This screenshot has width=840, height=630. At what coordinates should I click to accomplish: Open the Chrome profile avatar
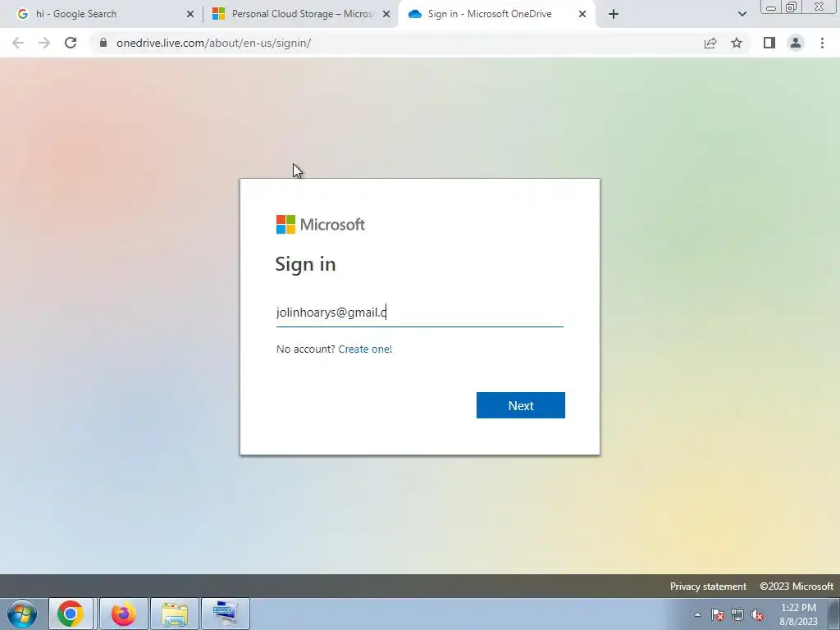[796, 43]
